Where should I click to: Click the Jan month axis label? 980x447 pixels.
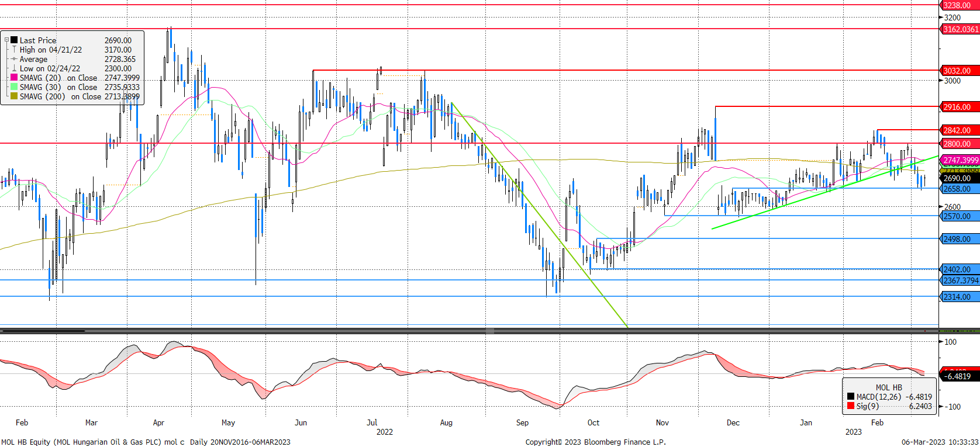click(x=806, y=422)
